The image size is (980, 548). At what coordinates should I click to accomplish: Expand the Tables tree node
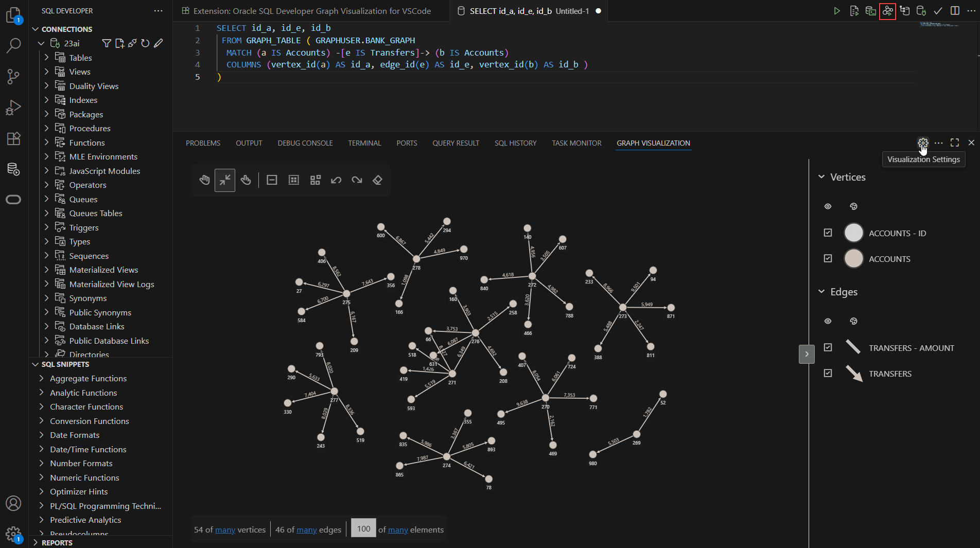click(46, 58)
